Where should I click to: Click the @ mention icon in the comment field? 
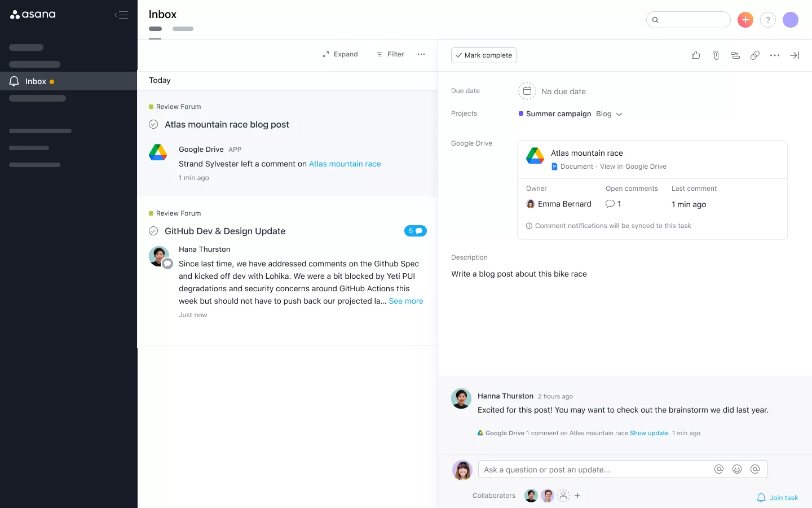click(x=719, y=469)
